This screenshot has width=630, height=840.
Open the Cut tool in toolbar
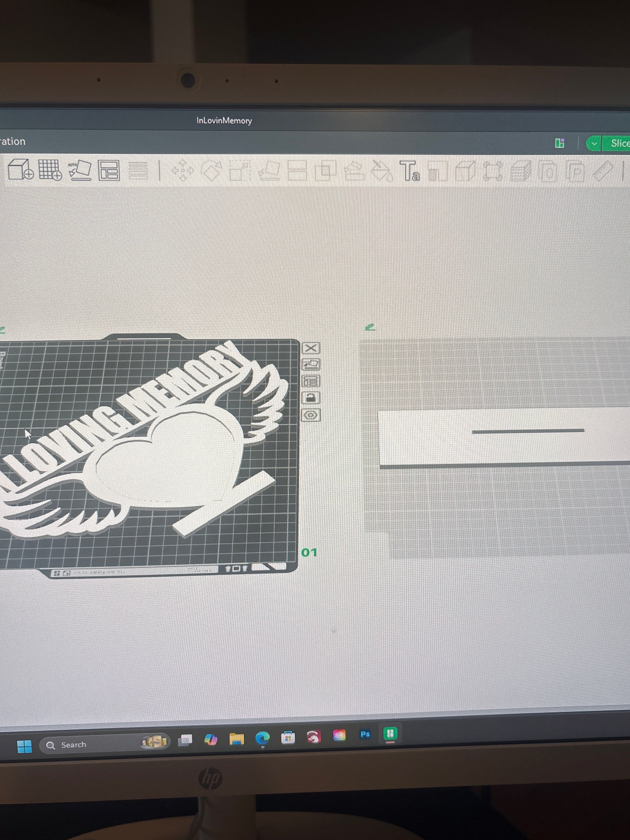[x=297, y=170]
